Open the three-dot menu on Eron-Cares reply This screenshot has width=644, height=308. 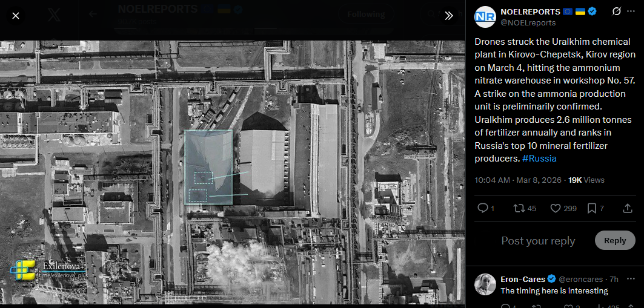(631, 279)
